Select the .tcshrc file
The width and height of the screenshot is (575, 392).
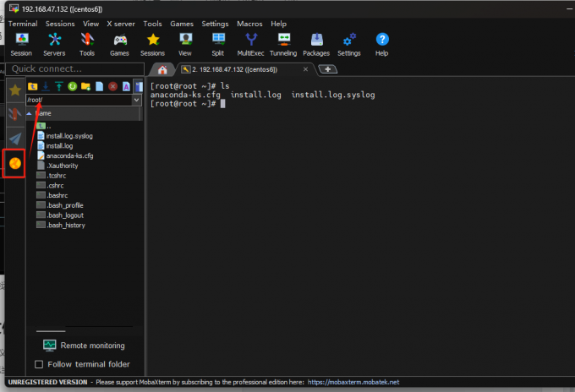pos(52,176)
